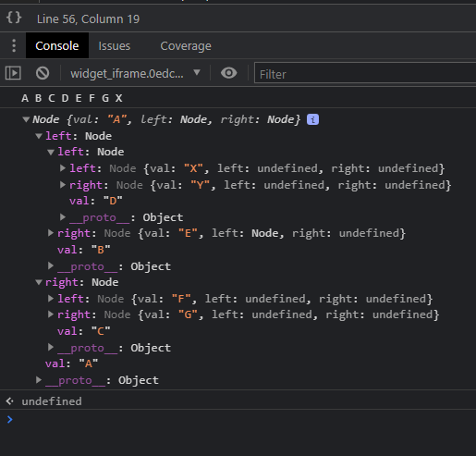The width and height of the screenshot is (476, 456).
Task: Switch to the Console tab
Action: click(x=57, y=45)
